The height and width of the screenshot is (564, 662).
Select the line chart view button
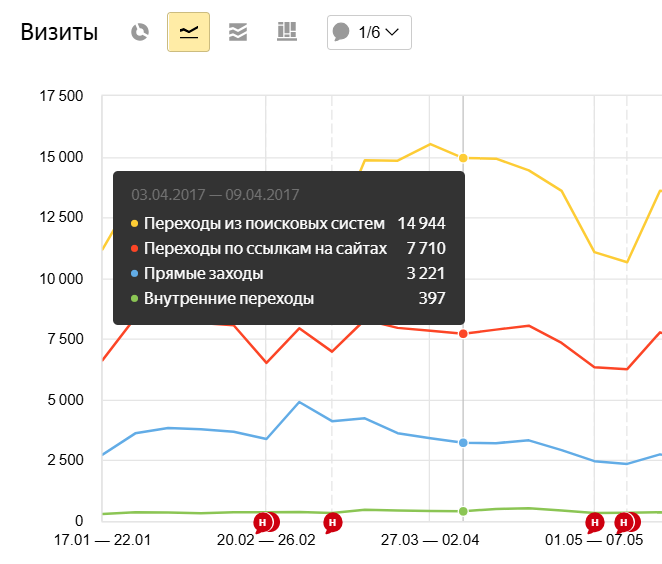click(188, 32)
